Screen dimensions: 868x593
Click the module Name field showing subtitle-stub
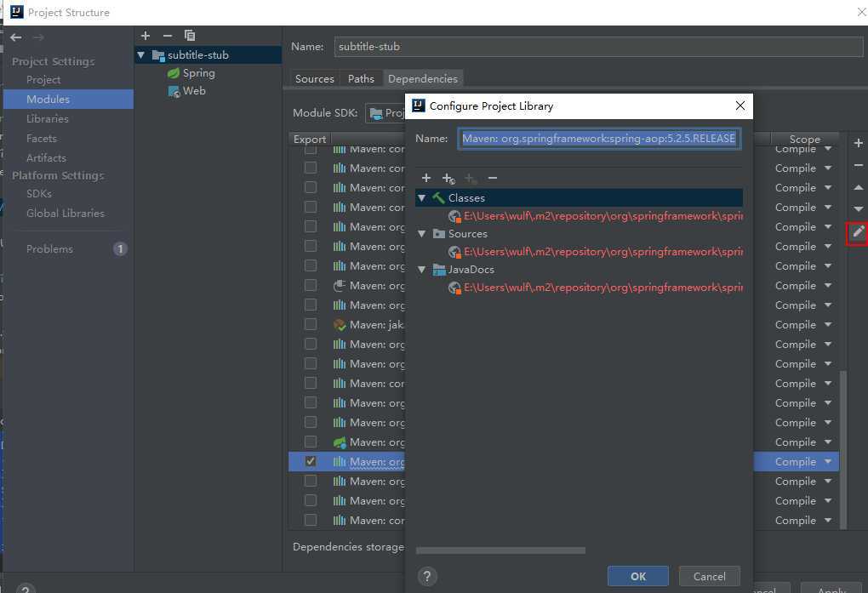[598, 47]
